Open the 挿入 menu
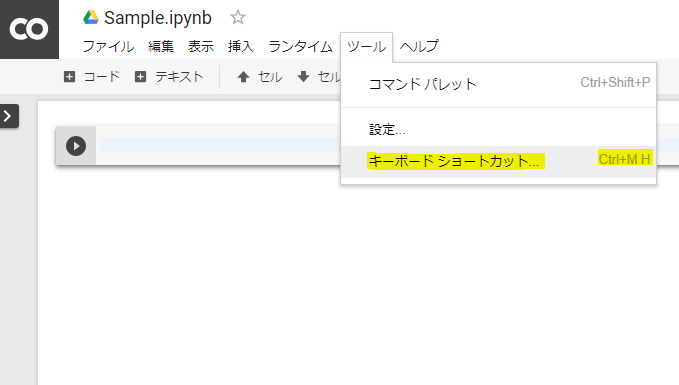Viewport: 679px width, 385px height. (241, 46)
